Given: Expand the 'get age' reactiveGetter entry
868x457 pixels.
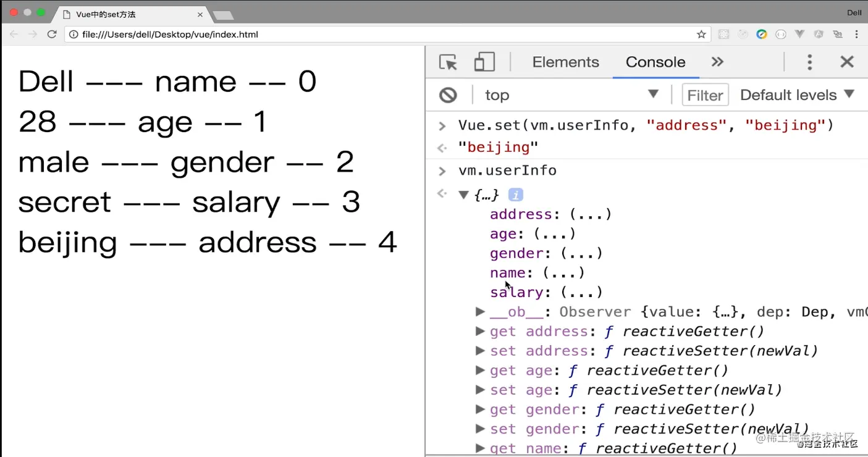Looking at the screenshot, I should [x=480, y=371].
